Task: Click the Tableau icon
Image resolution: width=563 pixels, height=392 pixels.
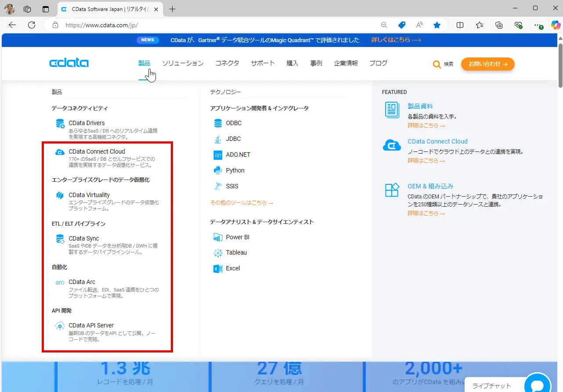Action: point(218,253)
